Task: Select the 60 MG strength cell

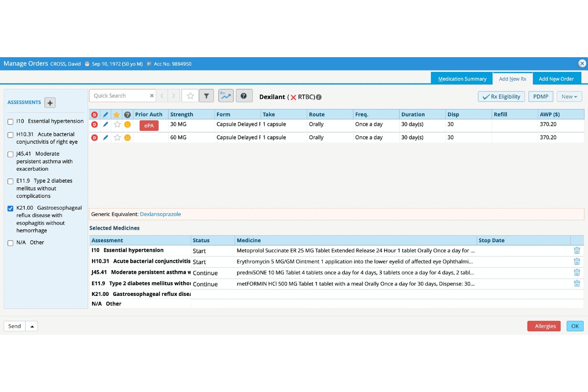Action: click(191, 137)
